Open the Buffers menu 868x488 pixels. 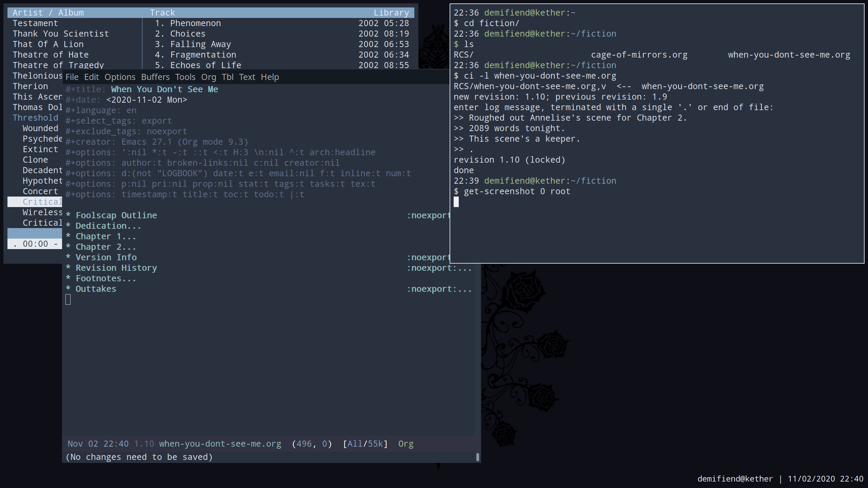155,77
